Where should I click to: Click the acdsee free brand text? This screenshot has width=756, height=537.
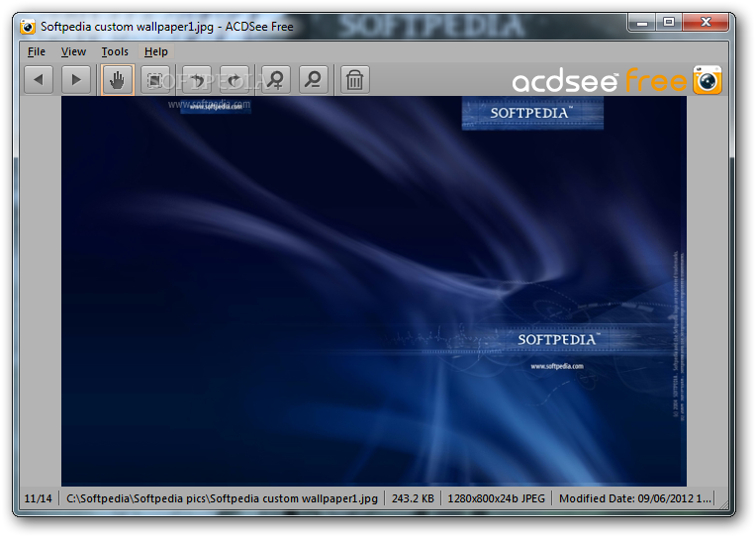pyautogui.click(x=599, y=81)
